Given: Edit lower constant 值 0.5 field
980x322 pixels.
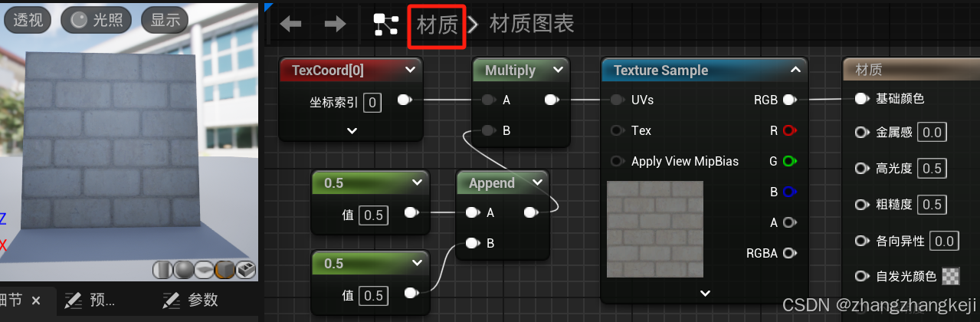Looking at the screenshot, I should pos(373,295).
